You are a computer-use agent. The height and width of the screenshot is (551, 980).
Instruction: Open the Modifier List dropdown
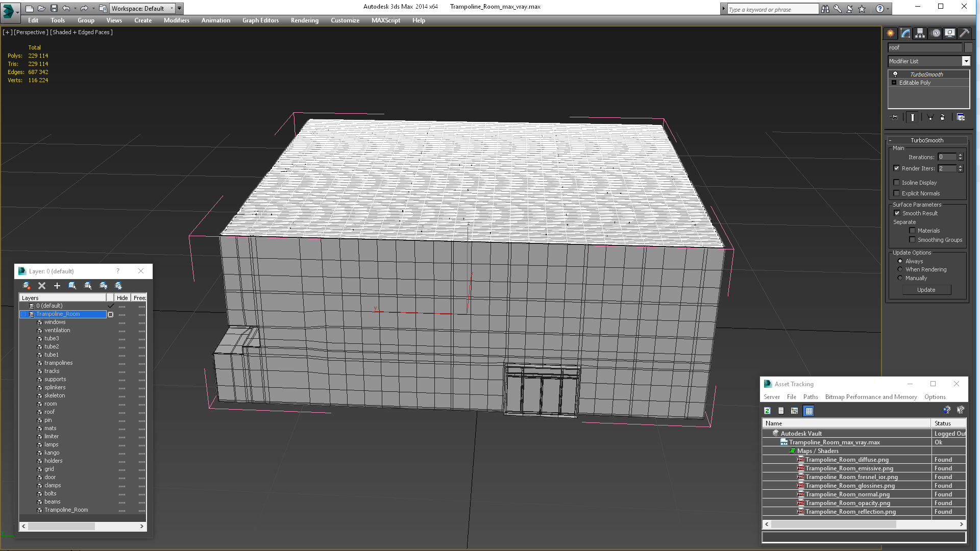(966, 61)
